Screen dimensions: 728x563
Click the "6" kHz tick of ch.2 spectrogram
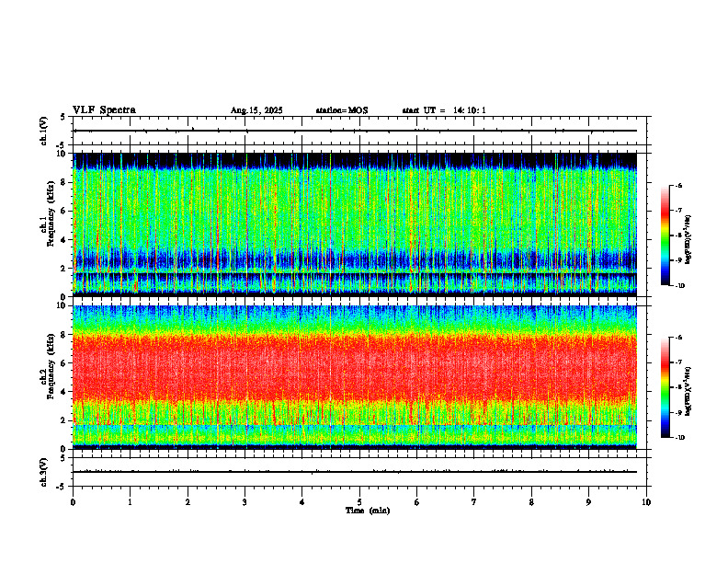65,363
